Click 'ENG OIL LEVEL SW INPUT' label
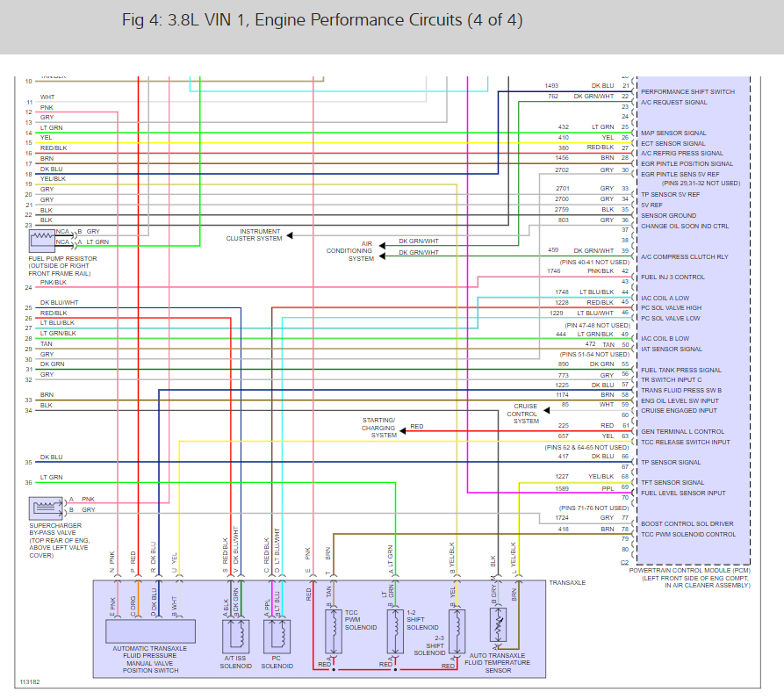 680,401
